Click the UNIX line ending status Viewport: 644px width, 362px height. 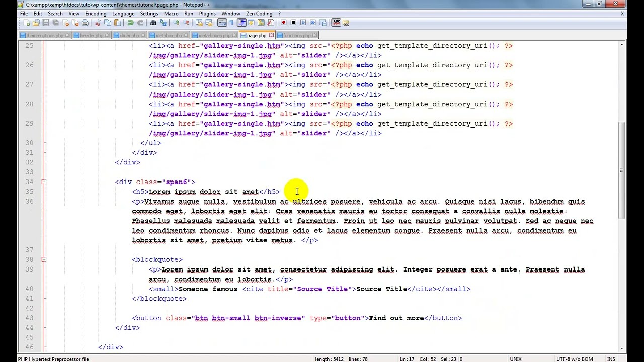(515, 359)
